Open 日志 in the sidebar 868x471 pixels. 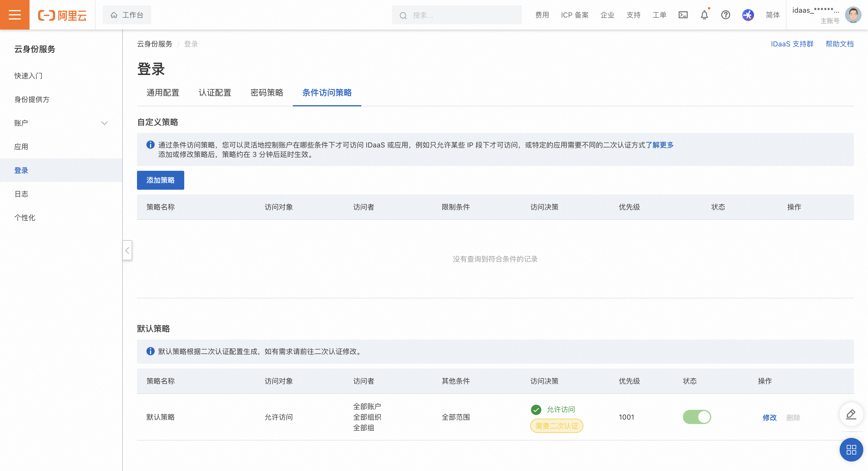(x=21, y=194)
